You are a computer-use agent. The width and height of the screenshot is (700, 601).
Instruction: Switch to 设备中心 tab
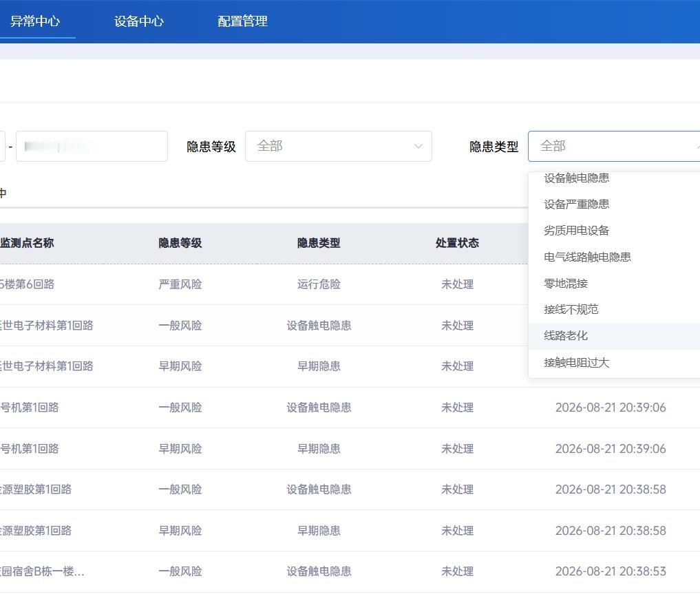pyautogui.click(x=139, y=21)
